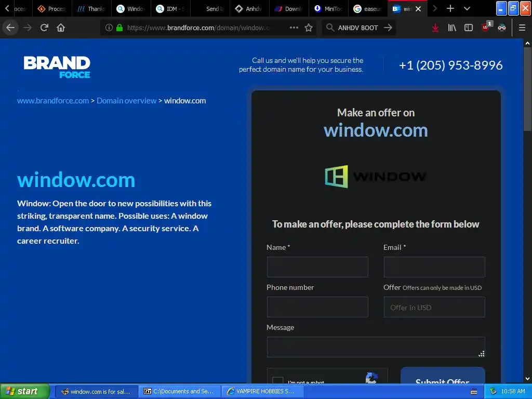Open the Windows Start menu
Viewport: 532px width, 399px height.
point(24,392)
